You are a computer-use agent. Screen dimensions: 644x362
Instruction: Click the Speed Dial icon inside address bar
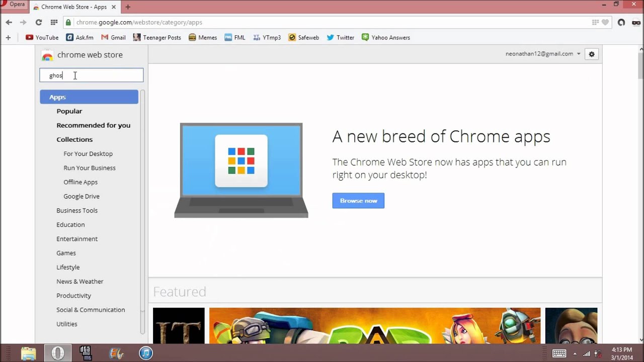coord(596,22)
